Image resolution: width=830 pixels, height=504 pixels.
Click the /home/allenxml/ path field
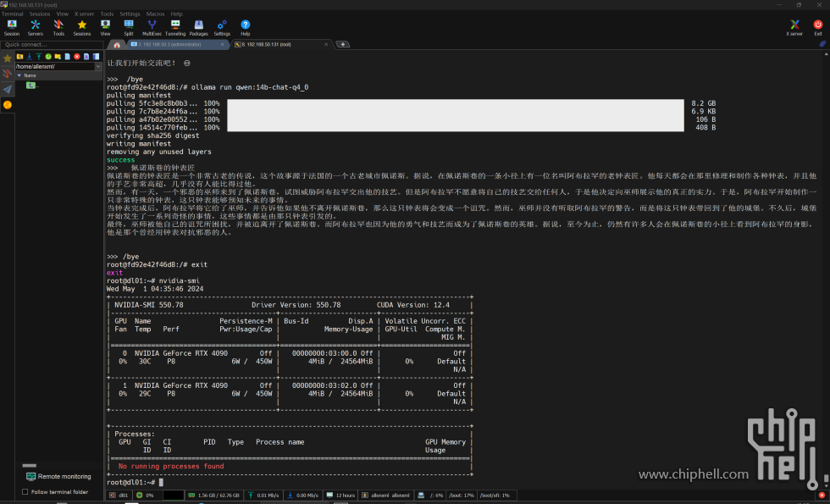tap(54, 66)
